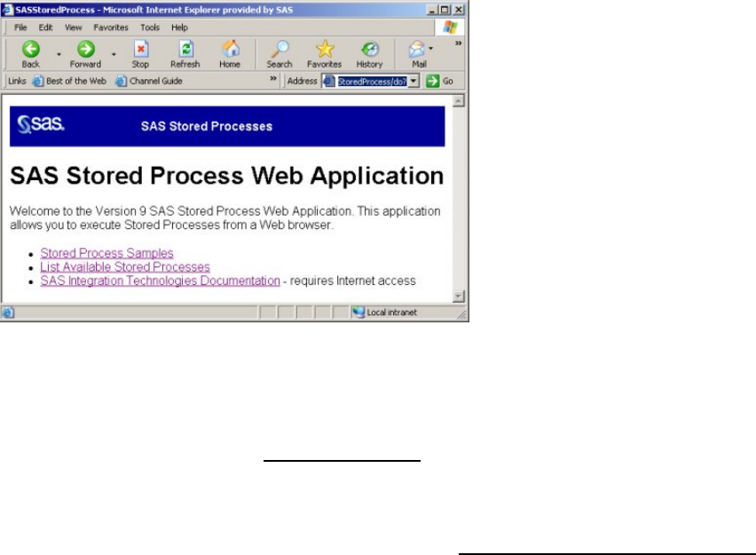The image size is (756, 555).
Task: Expand the Links bar overflow chevron
Action: pyautogui.click(x=273, y=78)
